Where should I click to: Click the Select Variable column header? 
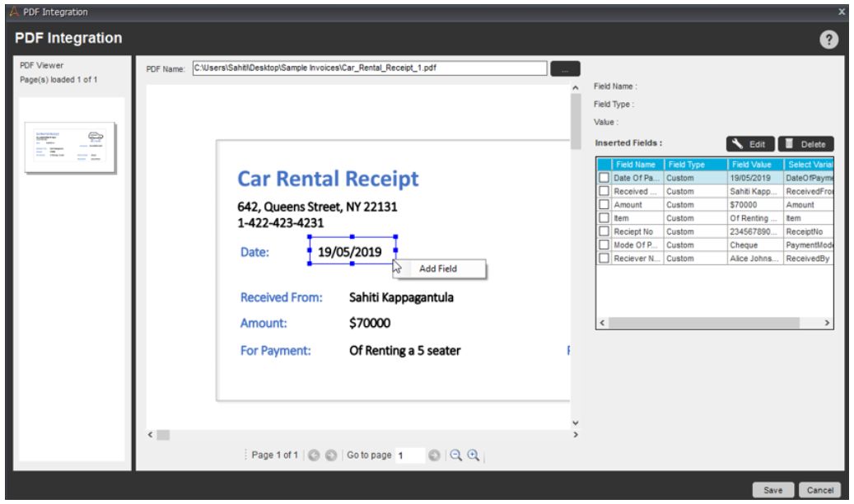pos(809,164)
